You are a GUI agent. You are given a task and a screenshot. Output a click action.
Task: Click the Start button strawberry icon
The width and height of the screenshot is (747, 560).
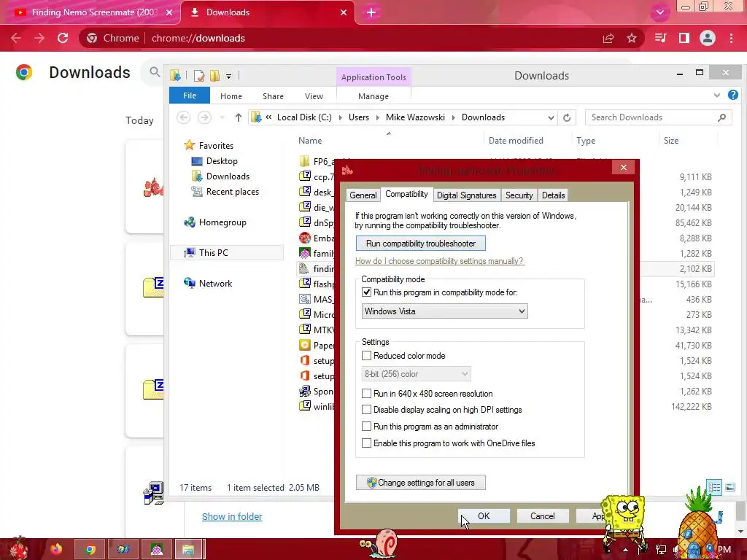pyautogui.click(x=17, y=548)
